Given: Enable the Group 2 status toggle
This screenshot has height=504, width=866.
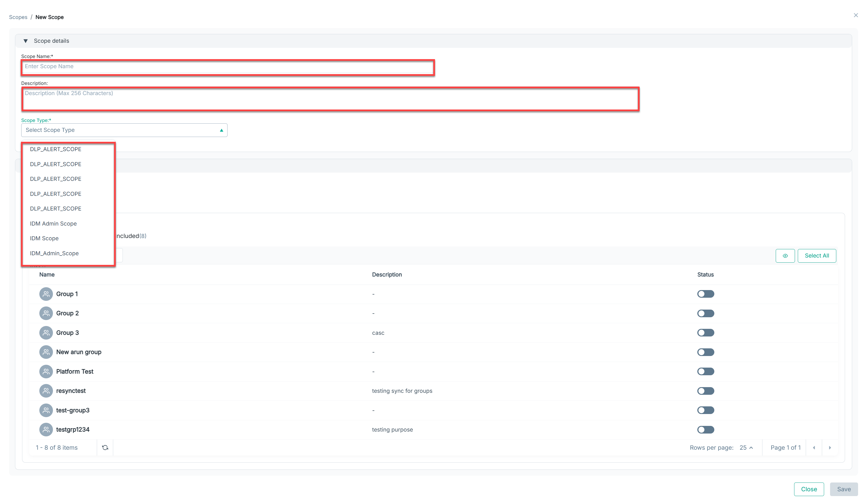Looking at the screenshot, I should coord(705,313).
